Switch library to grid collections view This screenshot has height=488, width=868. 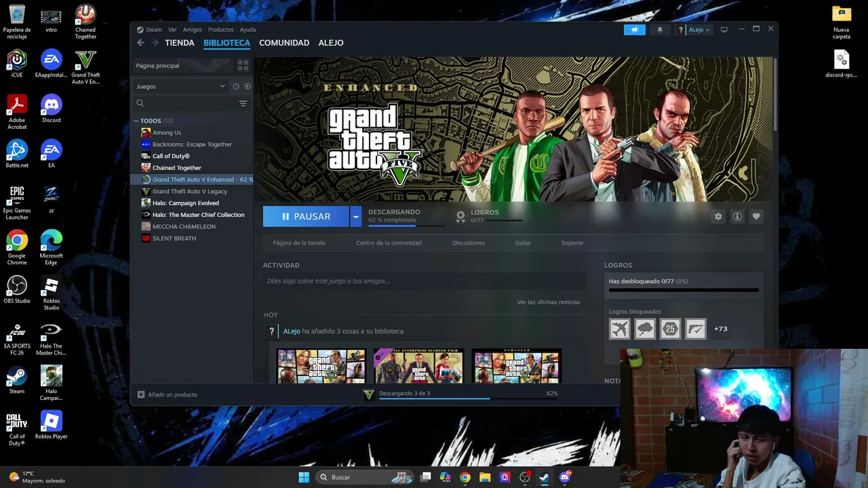pyautogui.click(x=243, y=66)
